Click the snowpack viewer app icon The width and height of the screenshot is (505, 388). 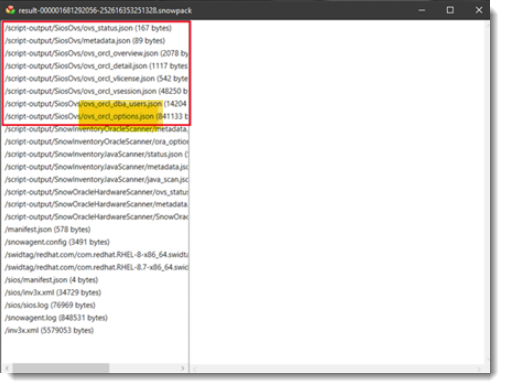pyautogui.click(x=10, y=10)
